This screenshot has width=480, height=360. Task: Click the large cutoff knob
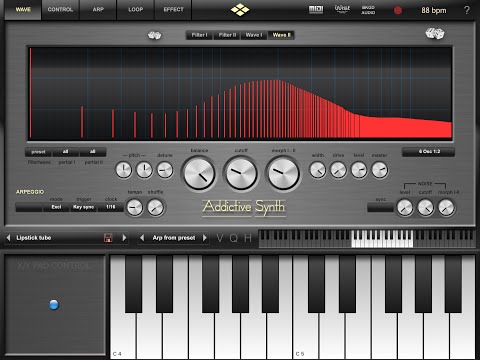click(241, 174)
